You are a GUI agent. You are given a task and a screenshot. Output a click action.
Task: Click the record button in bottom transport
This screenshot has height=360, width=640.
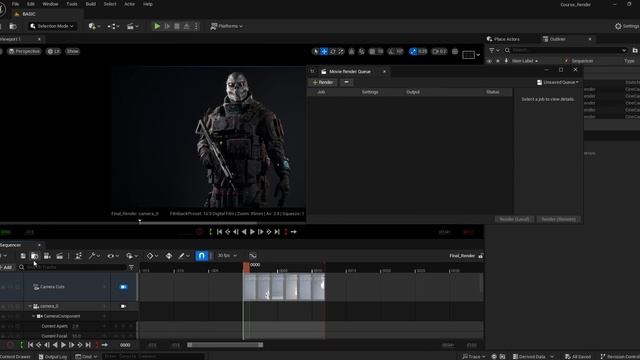tap(10, 345)
